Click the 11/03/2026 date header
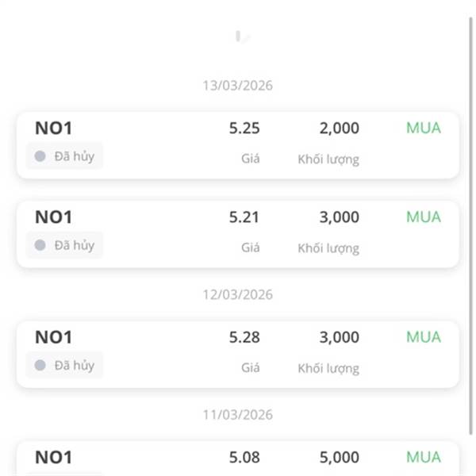Image resolution: width=476 pixels, height=476 pixels. tap(238, 415)
